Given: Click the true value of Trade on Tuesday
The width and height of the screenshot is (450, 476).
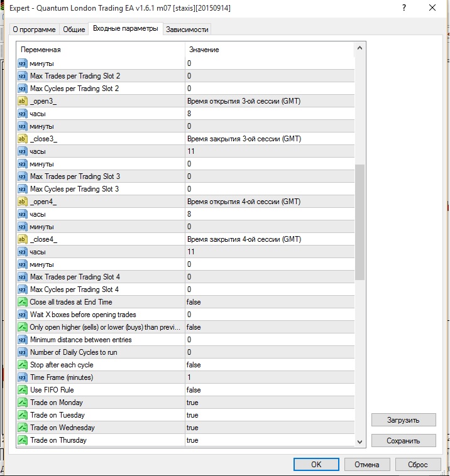Looking at the screenshot, I should pyautogui.click(x=192, y=415).
